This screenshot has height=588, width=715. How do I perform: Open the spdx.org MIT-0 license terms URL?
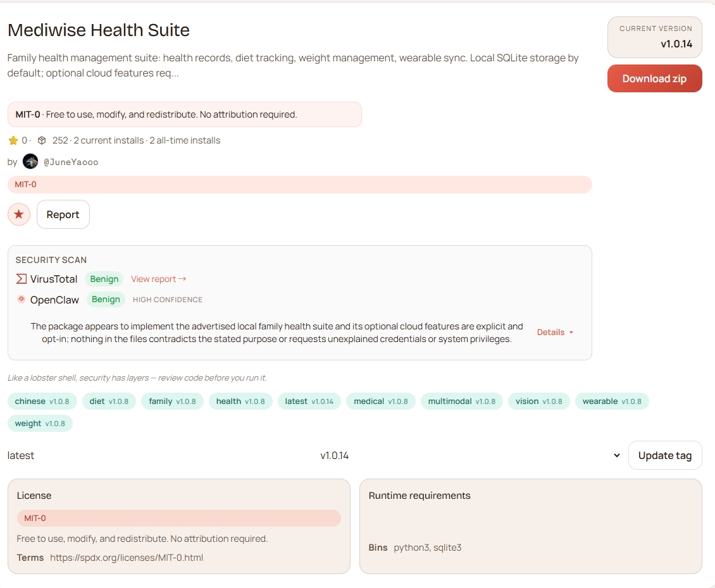[x=127, y=558]
